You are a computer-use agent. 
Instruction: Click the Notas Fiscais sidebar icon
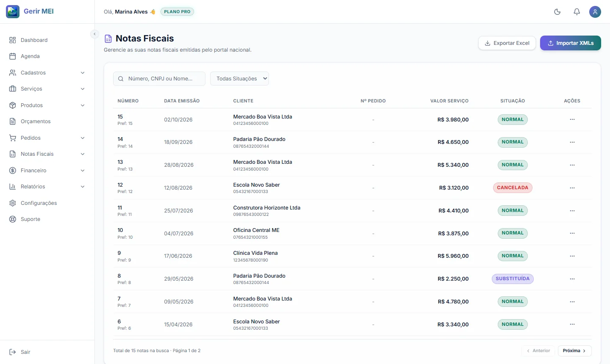coord(13,154)
